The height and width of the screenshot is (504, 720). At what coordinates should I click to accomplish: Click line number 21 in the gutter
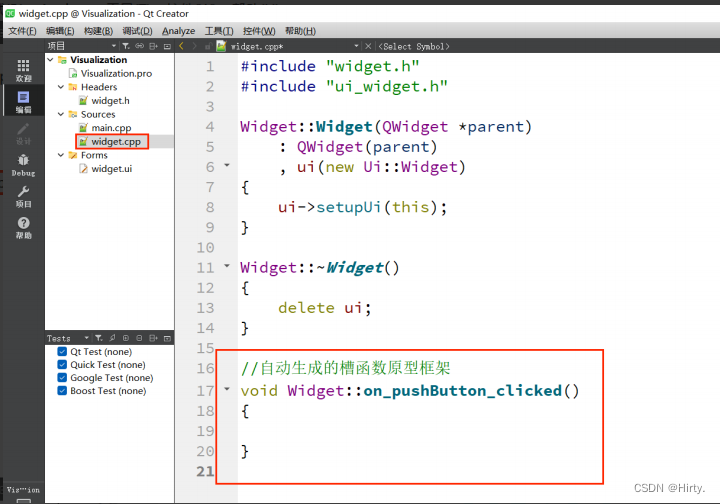tap(205, 471)
